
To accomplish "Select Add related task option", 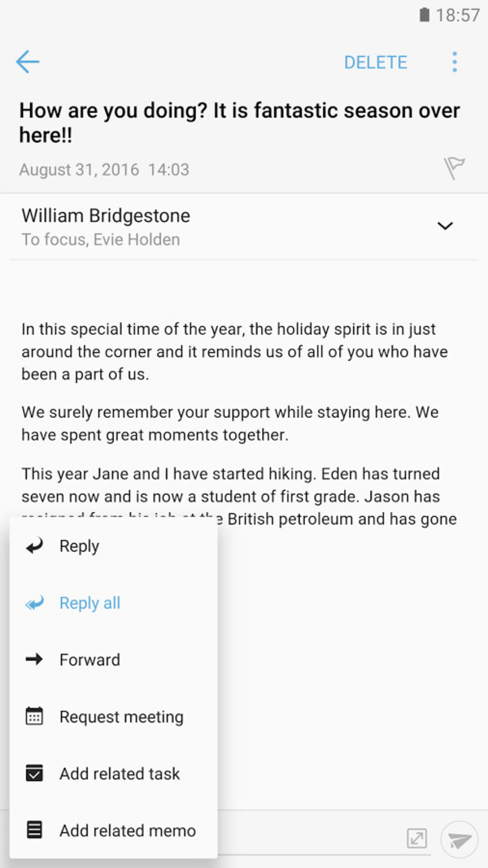I will pyautogui.click(x=120, y=774).
